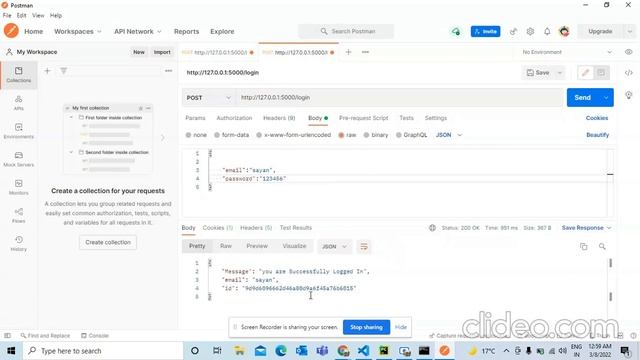640x360 pixels.
Task: Click the Cookies link
Action: [x=597, y=118]
